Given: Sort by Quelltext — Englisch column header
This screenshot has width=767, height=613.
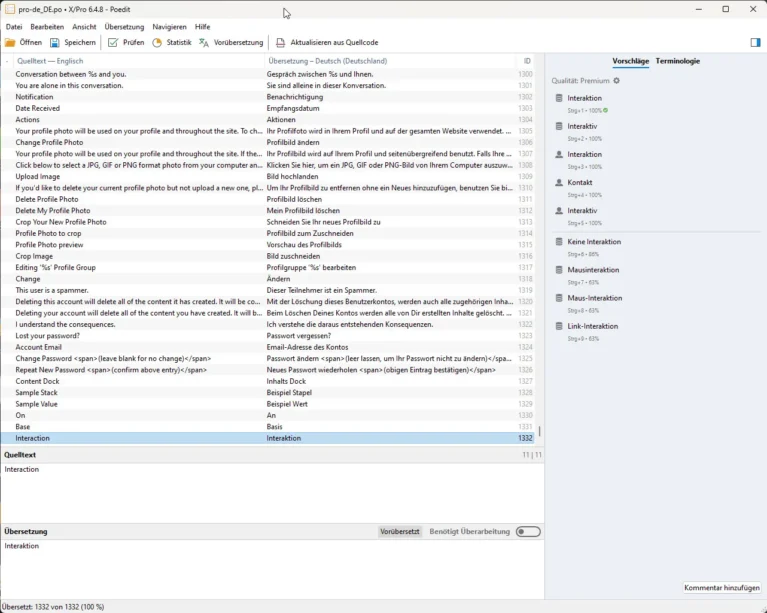Looking at the screenshot, I should point(138,61).
